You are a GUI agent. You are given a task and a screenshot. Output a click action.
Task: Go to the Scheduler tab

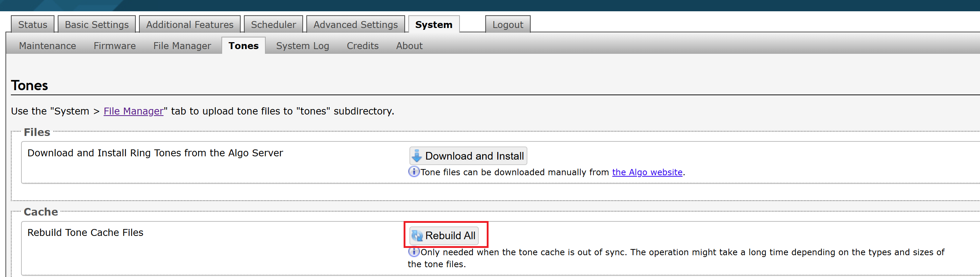pos(273,24)
